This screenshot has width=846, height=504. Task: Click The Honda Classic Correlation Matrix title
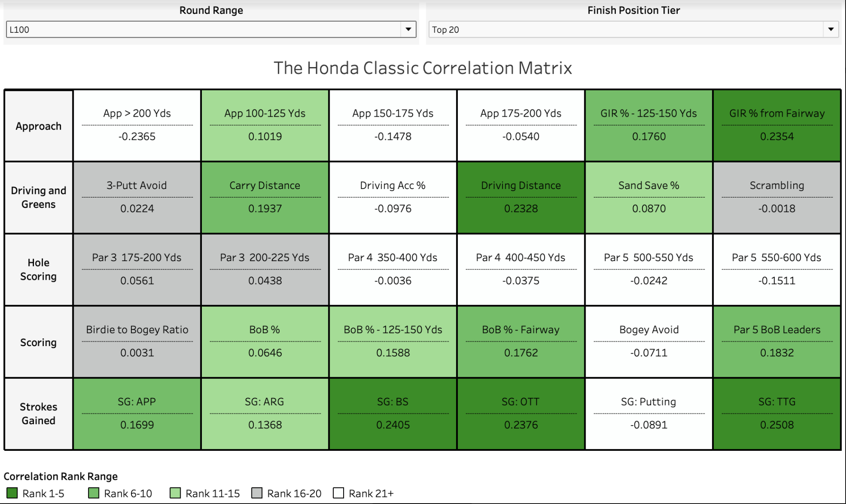[423, 68]
